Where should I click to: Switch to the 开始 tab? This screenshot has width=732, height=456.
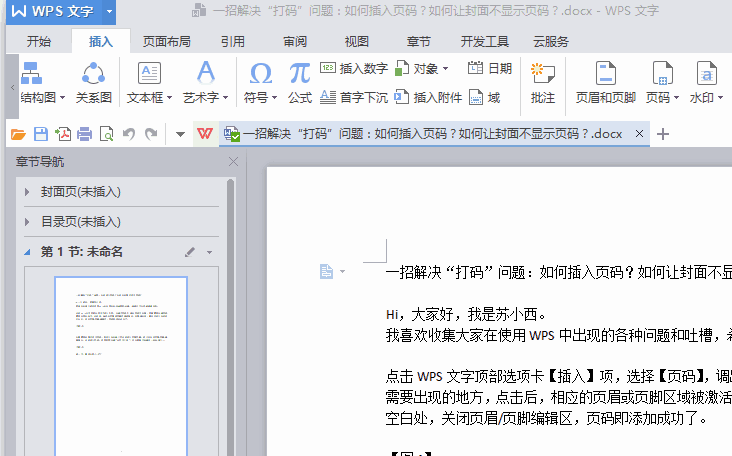pos(38,42)
